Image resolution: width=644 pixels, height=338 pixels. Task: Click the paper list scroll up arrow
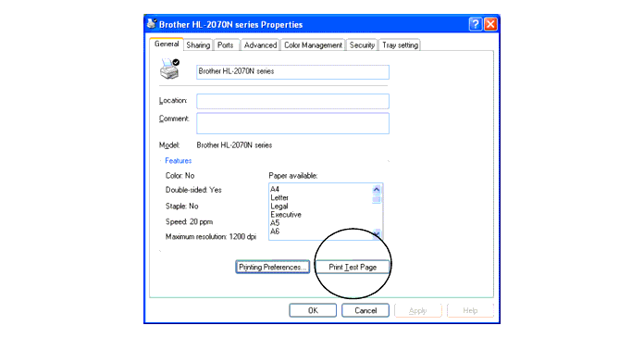coord(377,189)
